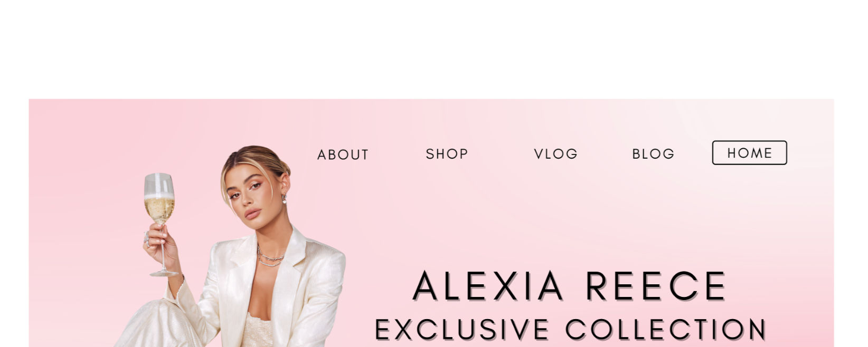Viewport: 868px width, 347px height.
Task: Click the blank white area above the banner
Action: coord(433,49)
